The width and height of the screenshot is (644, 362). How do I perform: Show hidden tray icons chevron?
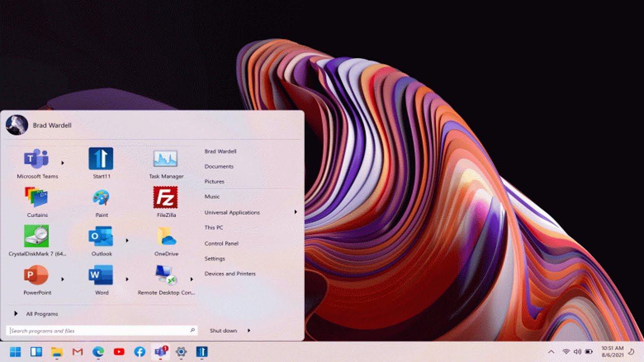pos(551,351)
